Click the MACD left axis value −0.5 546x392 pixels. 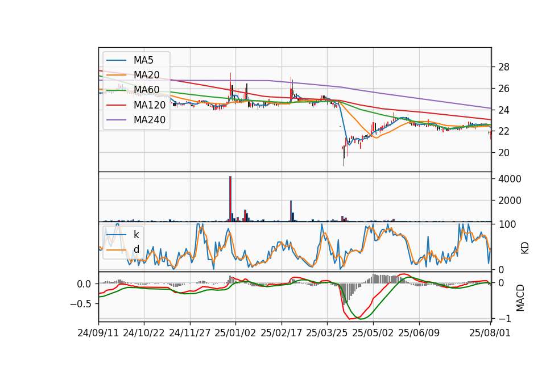tap(80, 304)
